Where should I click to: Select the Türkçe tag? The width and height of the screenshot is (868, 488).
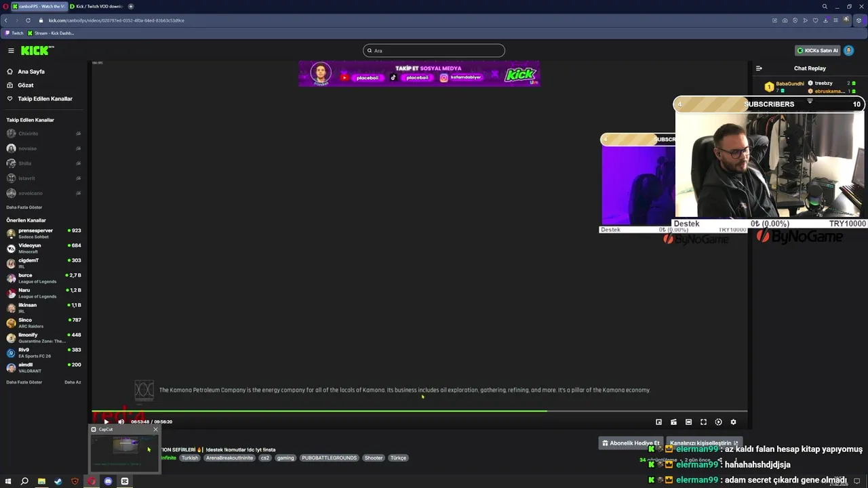coord(398,457)
